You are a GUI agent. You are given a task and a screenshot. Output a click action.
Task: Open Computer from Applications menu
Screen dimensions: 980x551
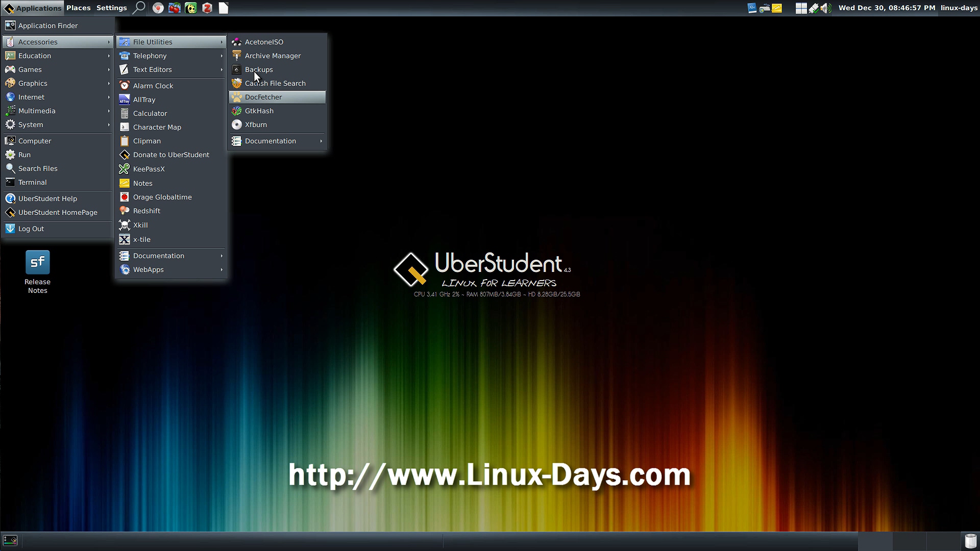pyautogui.click(x=57, y=141)
